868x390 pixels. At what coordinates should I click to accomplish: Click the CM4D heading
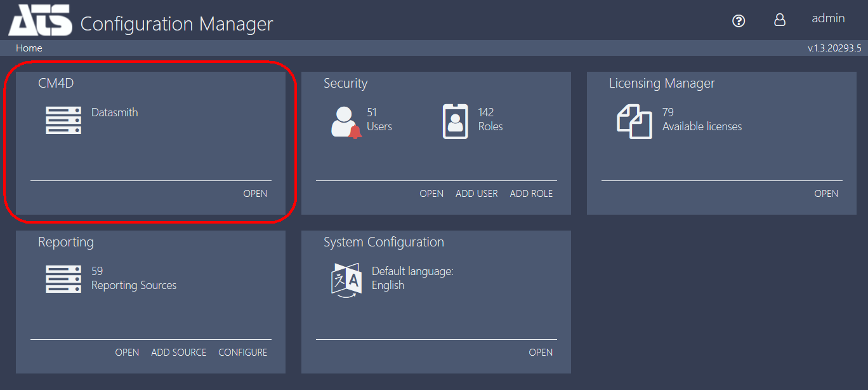coord(56,83)
